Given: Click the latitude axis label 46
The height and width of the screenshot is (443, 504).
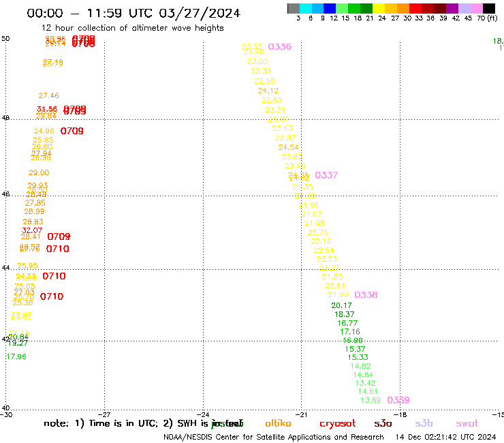Looking at the screenshot, I should tap(5, 194).
